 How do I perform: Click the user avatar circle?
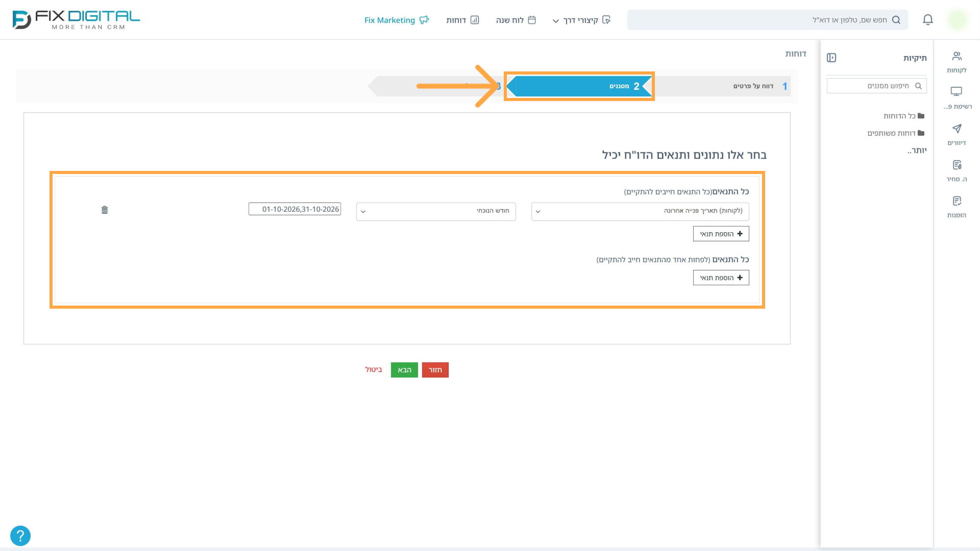click(957, 20)
